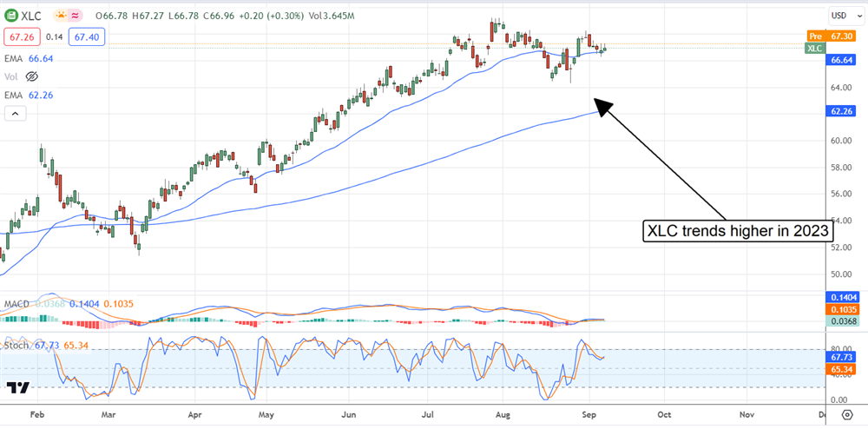Click the pre-market session sun icon

tap(61, 16)
